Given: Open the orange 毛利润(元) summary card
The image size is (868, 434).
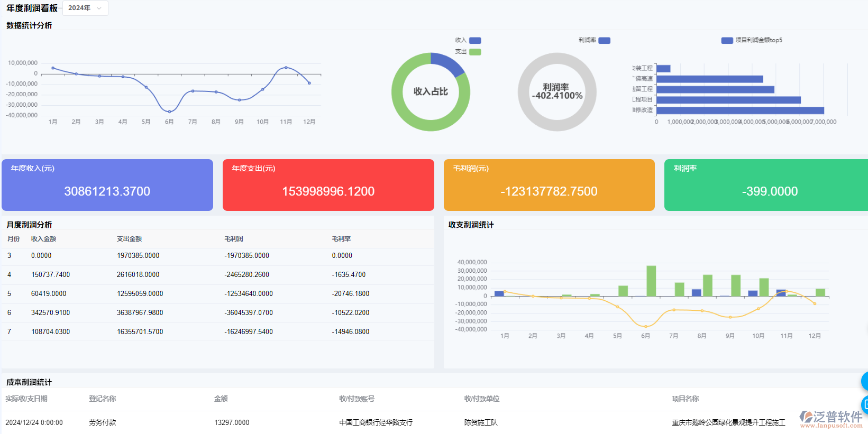Looking at the screenshot, I should point(549,185).
